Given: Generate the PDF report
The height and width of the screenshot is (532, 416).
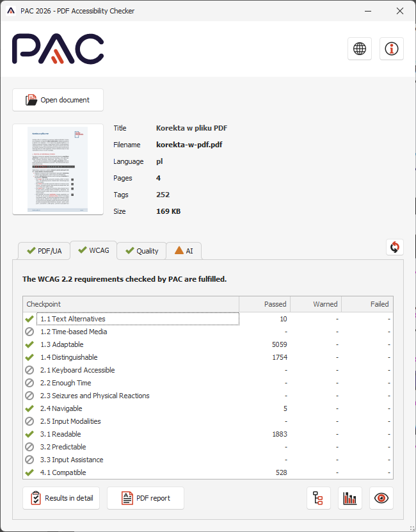Looking at the screenshot, I should point(145,498).
